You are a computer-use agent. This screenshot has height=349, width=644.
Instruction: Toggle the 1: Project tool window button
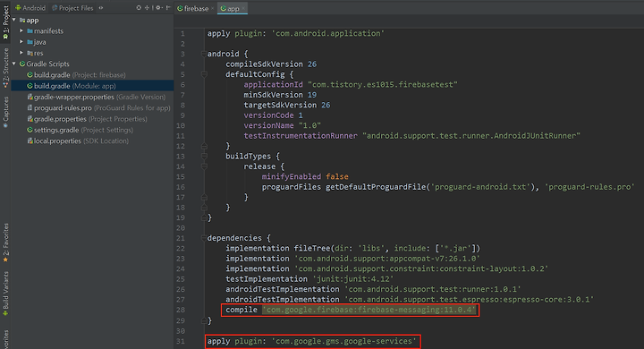point(5,21)
